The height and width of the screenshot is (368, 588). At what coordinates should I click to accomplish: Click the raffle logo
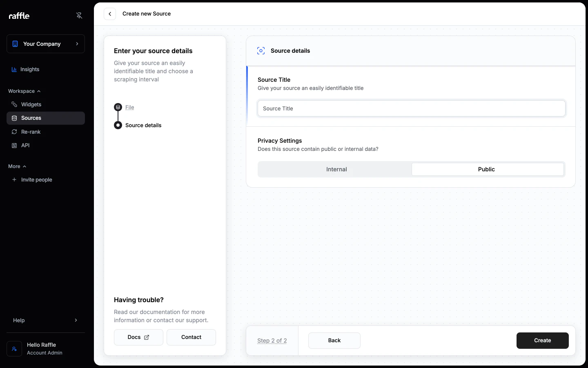click(x=19, y=16)
